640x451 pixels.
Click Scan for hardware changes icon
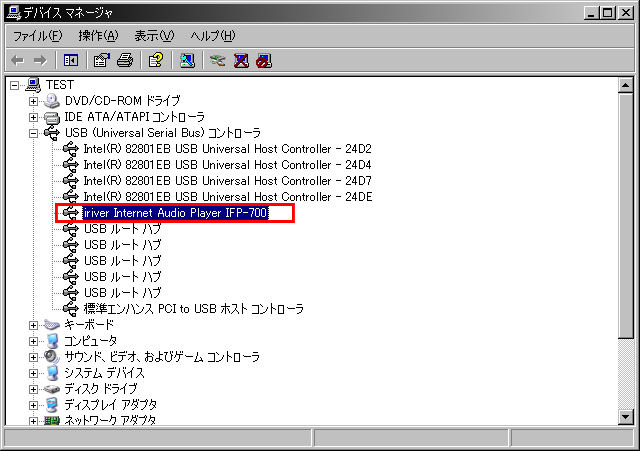tap(187, 61)
